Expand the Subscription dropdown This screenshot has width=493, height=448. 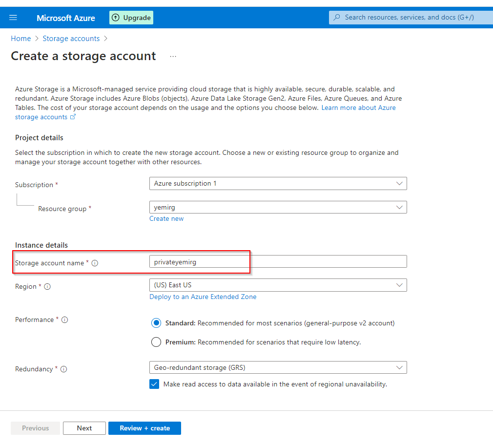tap(399, 184)
